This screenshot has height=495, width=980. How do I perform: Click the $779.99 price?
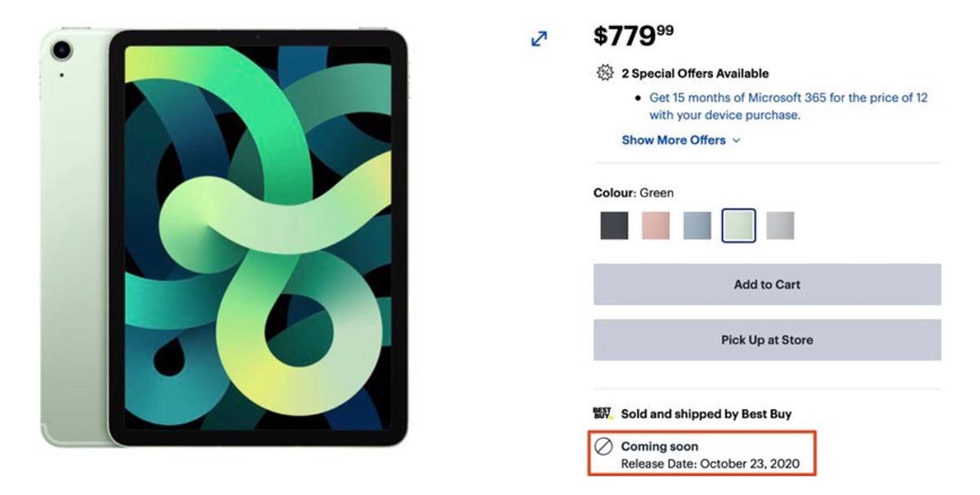[x=634, y=35]
